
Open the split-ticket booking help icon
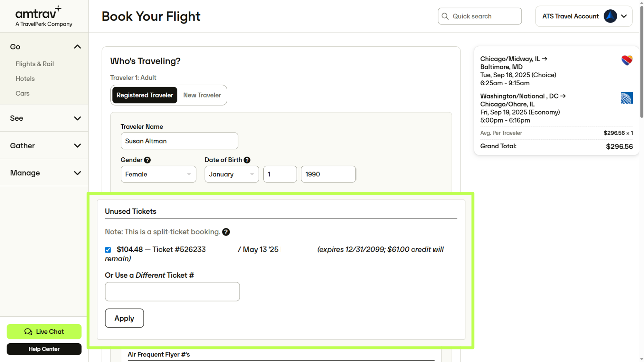(x=226, y=232)
